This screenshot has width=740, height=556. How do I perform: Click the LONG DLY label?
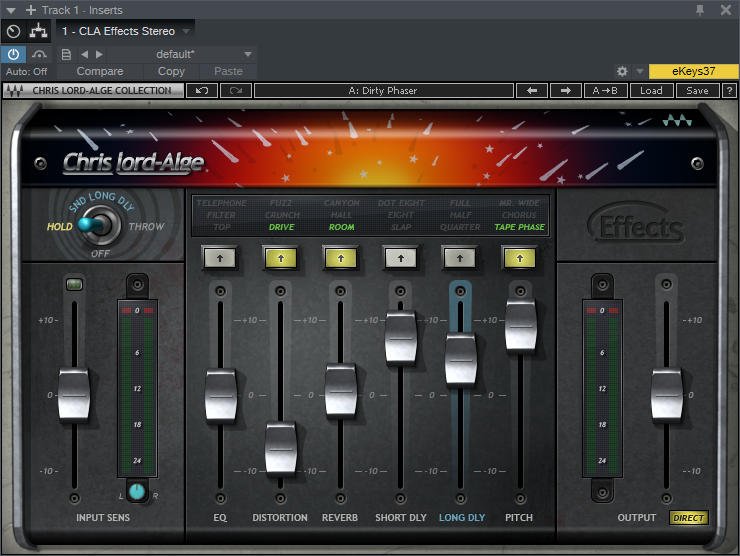[x=462, y=518]
